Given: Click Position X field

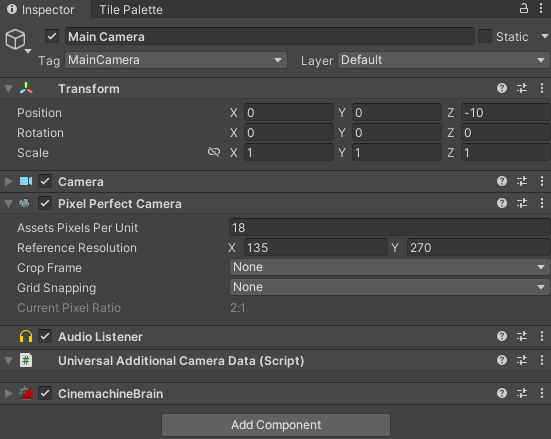Looking at the screenshot, I should (289, 113).
